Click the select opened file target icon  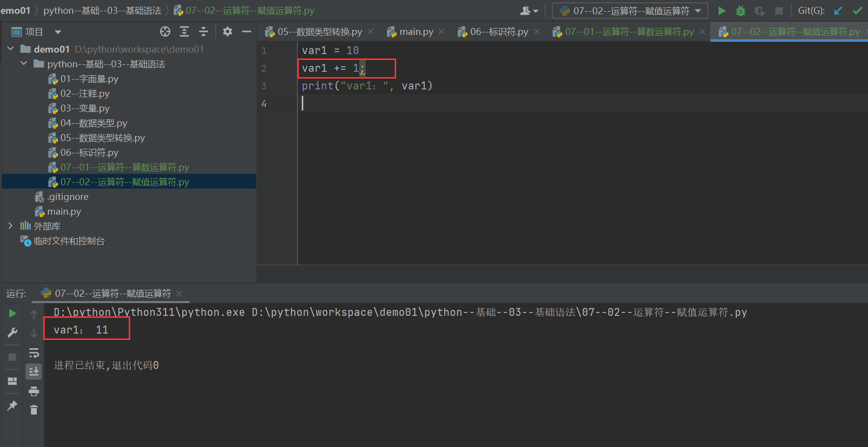(x=165, y=32)
